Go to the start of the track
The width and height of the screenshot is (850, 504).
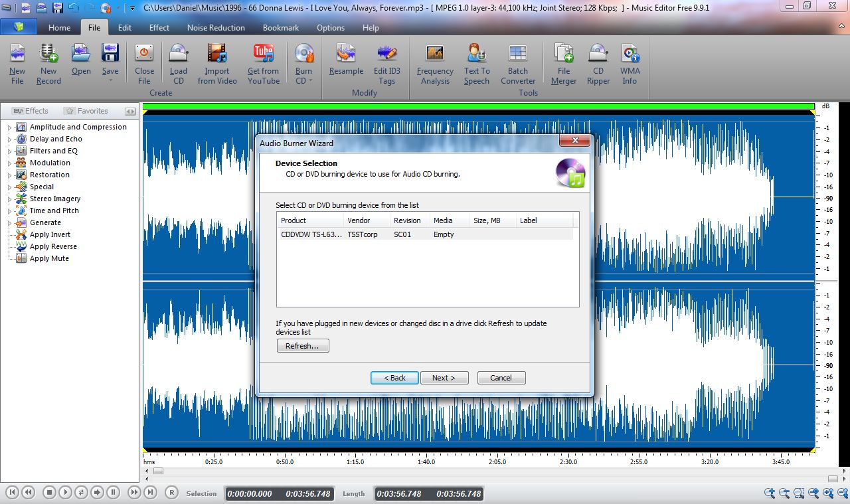12,492
